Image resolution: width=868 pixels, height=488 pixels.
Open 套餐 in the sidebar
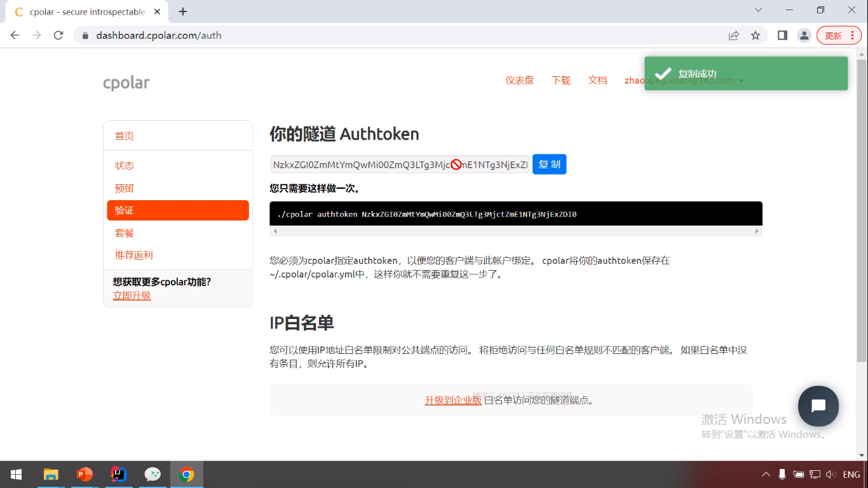[x=125, y=233]
